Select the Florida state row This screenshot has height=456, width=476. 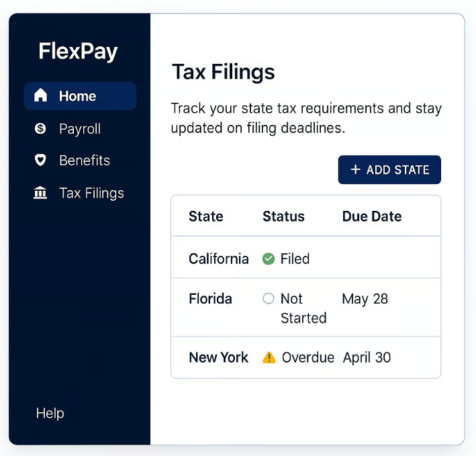pos(210,299)
